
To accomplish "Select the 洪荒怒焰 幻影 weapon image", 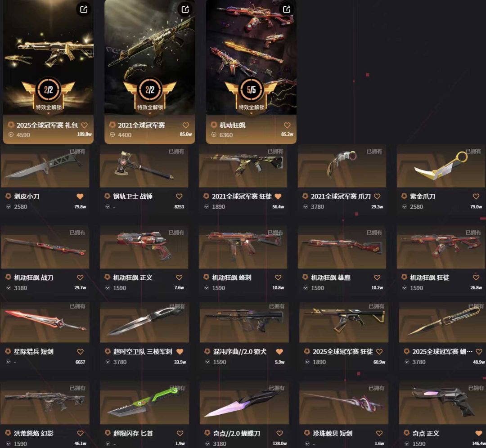I will point(45,403).
